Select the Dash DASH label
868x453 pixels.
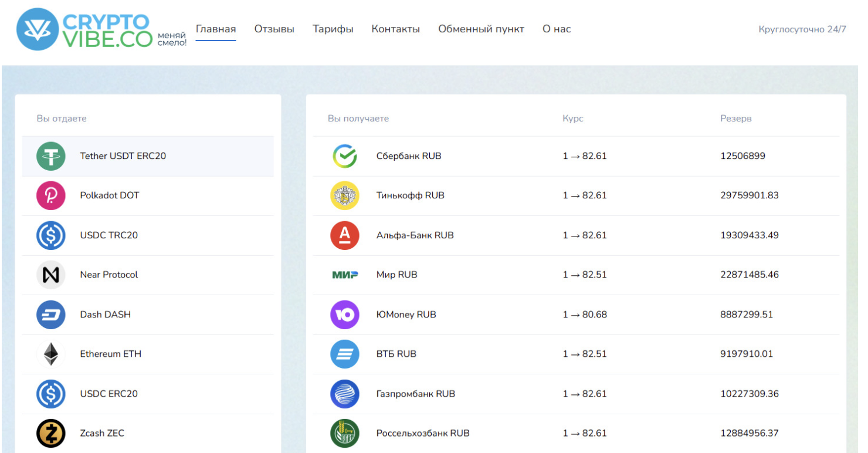(x=106, y=315)
